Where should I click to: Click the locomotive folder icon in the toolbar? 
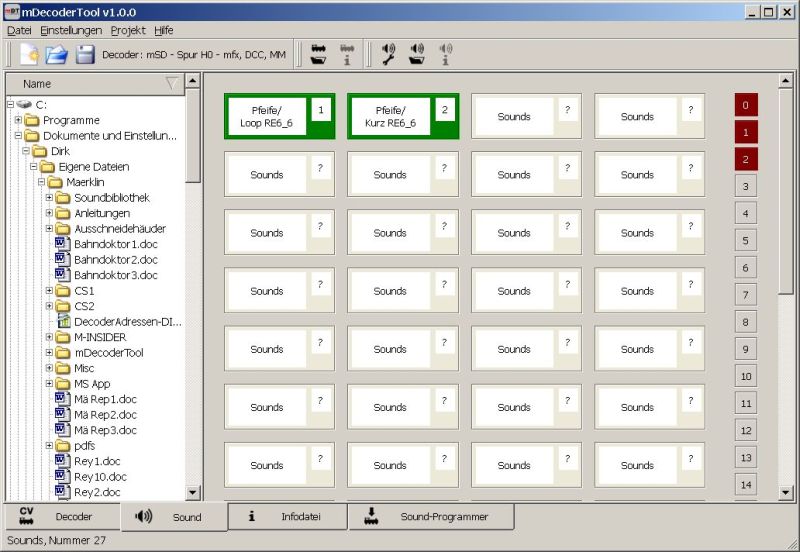click(x=318, y=54)
